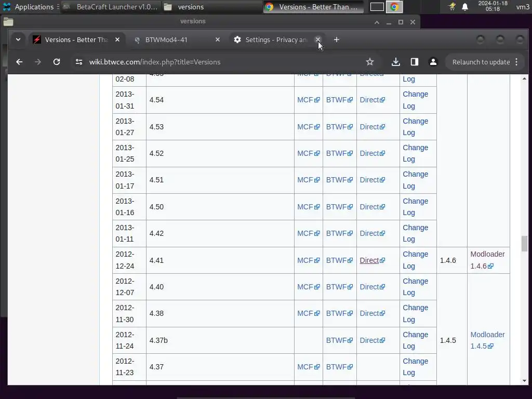The height and width of the screenshot is (399, 532).
Task: Click the scrollbar up arrow
Action: click(525, 79)
